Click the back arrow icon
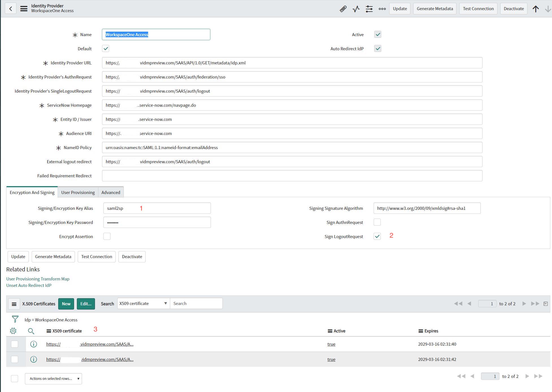Viewport: 552px width, 392px height. (11, 8)
